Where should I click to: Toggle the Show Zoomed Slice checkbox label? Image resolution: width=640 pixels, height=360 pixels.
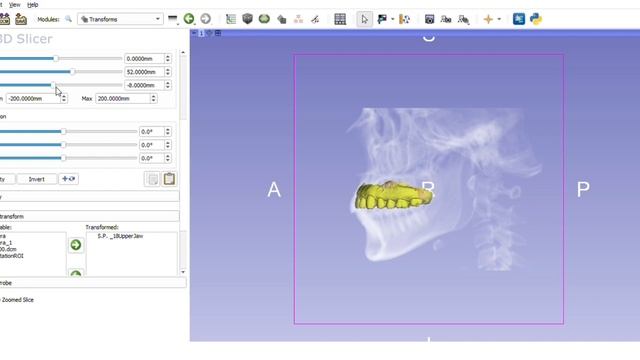click(x=18, y=300)
